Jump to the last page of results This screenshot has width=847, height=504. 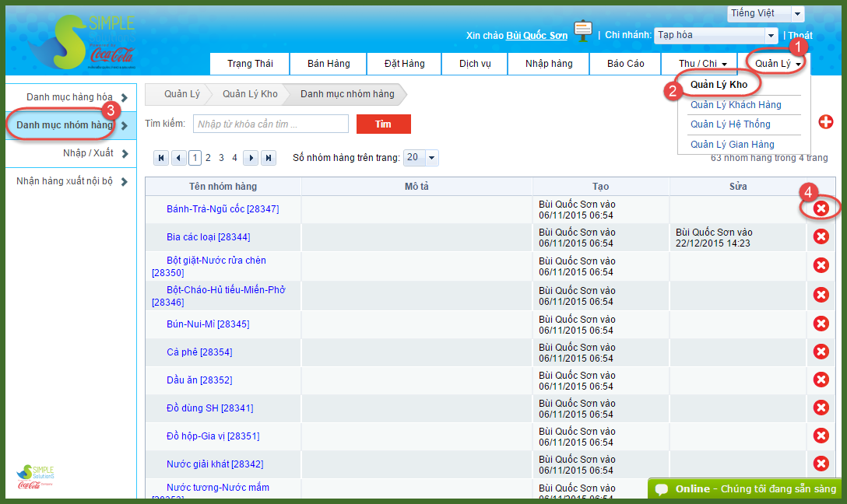click(269, 158)
